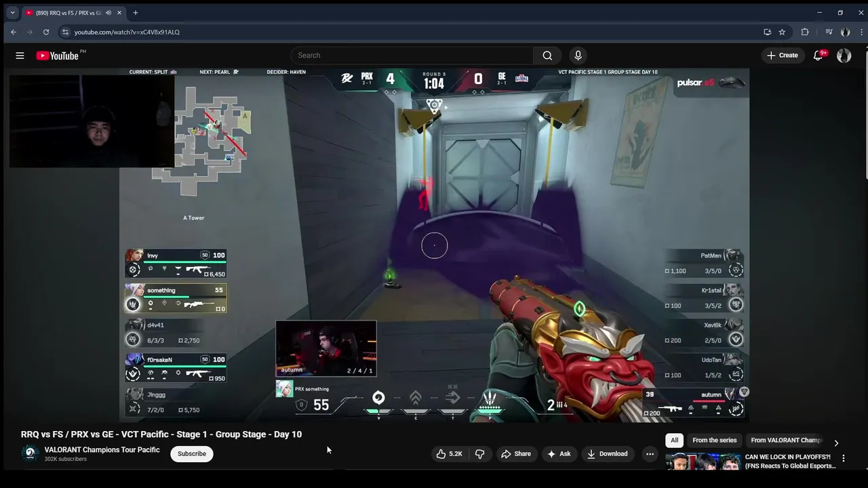Viewport: 868px width, 488px height.
Task: Open the VALORANT Champions Tour Pacific channel avatar
Action: (x=30, y=453)
